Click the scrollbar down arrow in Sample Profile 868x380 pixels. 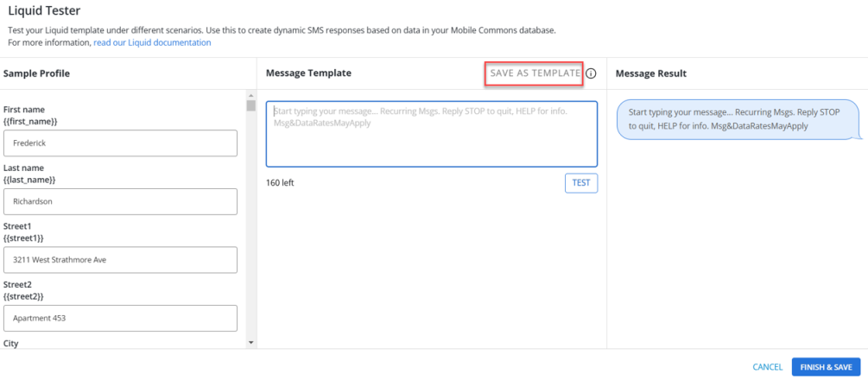(x=251, y=343)
